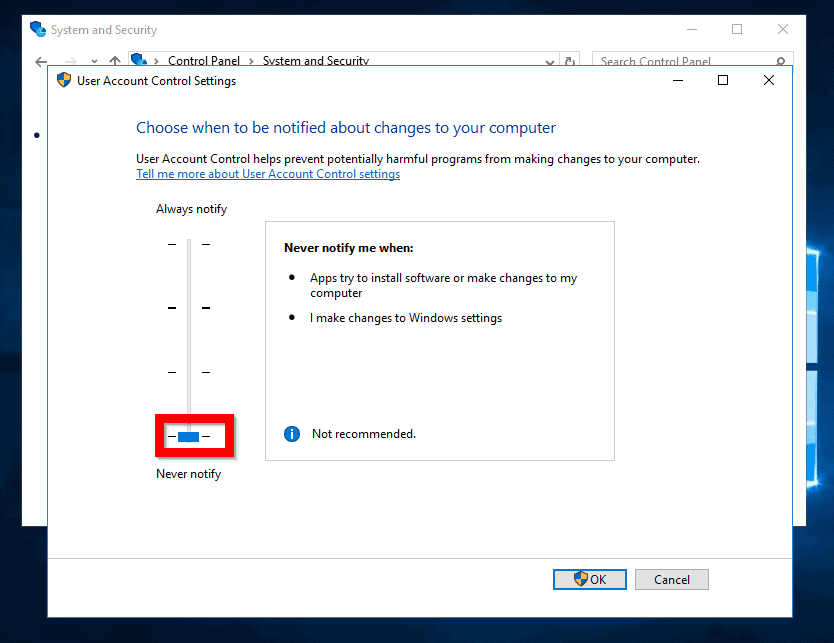Screen dimensions: 834x643
Task: Click the notification slider handle
Action: (x=190, y=436)
